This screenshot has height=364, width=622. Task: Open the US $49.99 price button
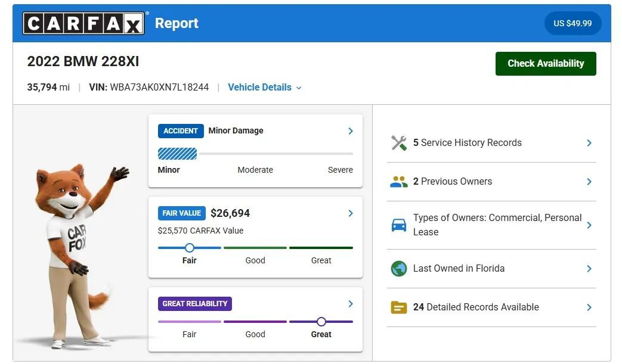(573, 23)
